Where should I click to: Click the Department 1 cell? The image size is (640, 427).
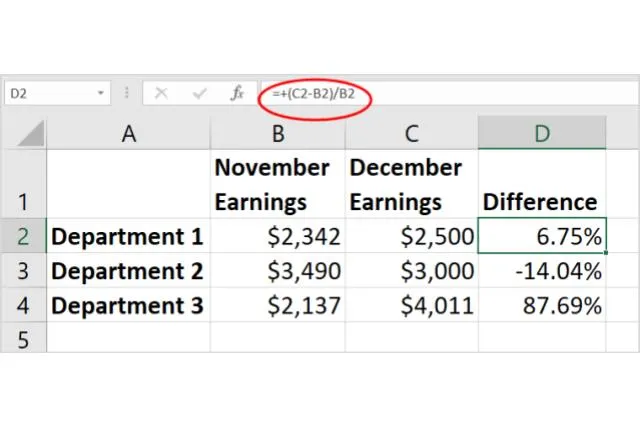(x=128, y=237)
